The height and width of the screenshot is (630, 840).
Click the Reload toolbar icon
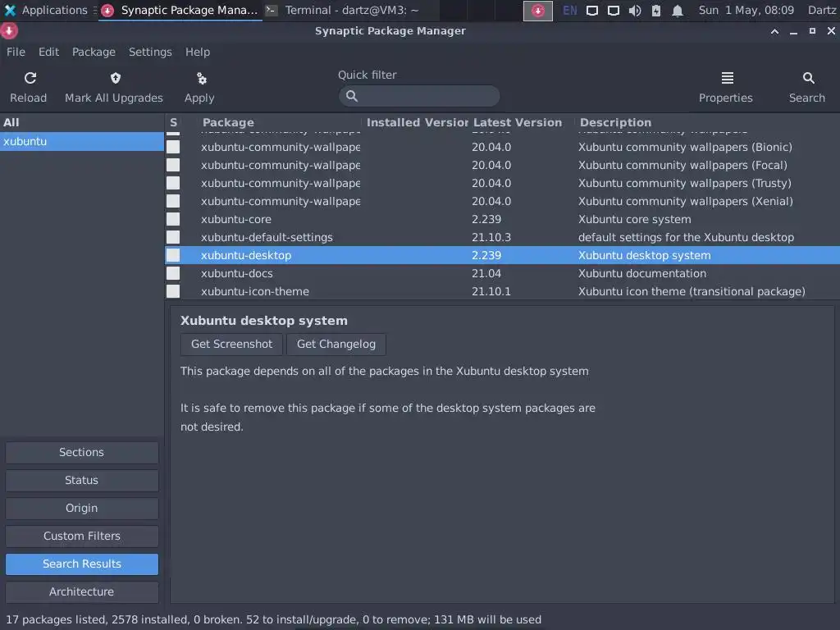pos(30,78)
